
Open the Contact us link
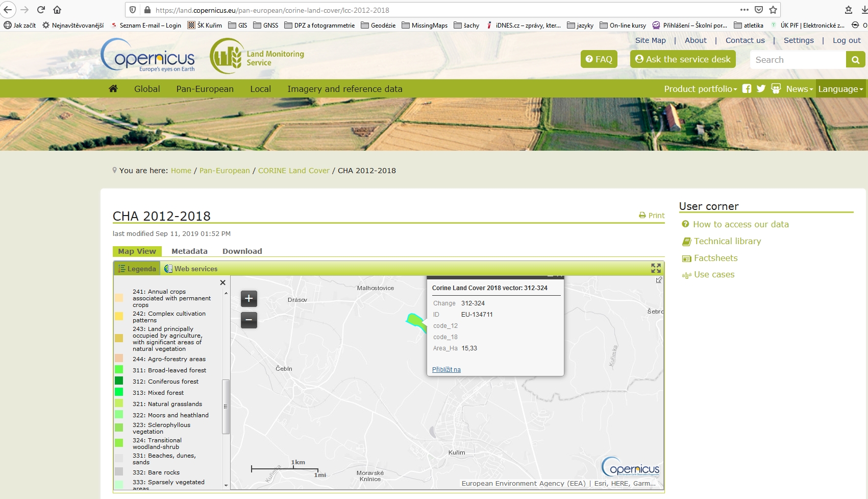click(745, 40)
